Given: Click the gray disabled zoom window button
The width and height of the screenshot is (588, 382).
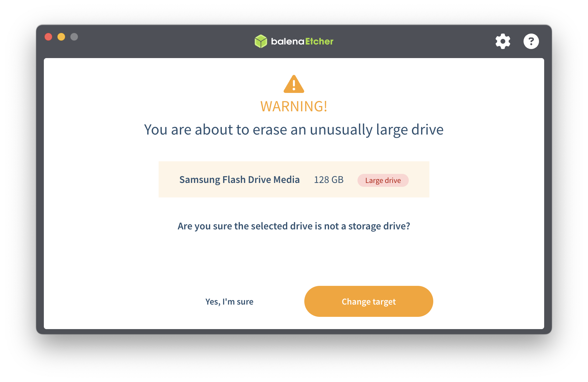Looking at the screenshot, I should [74, 37].
